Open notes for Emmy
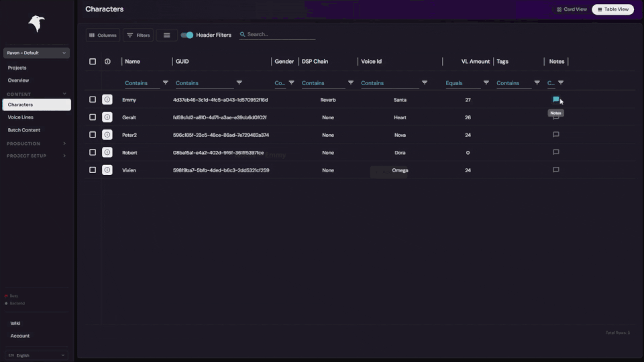 tap(555, 99)
